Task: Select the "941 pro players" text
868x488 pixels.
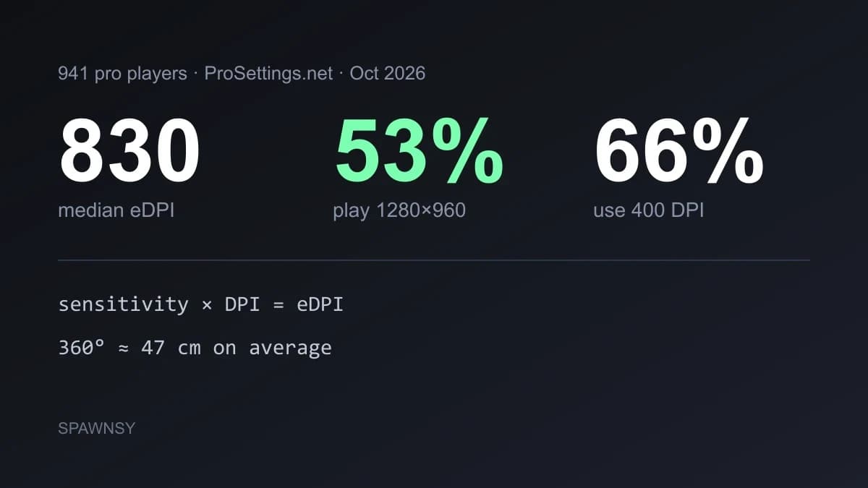Action: pos(122,74)
